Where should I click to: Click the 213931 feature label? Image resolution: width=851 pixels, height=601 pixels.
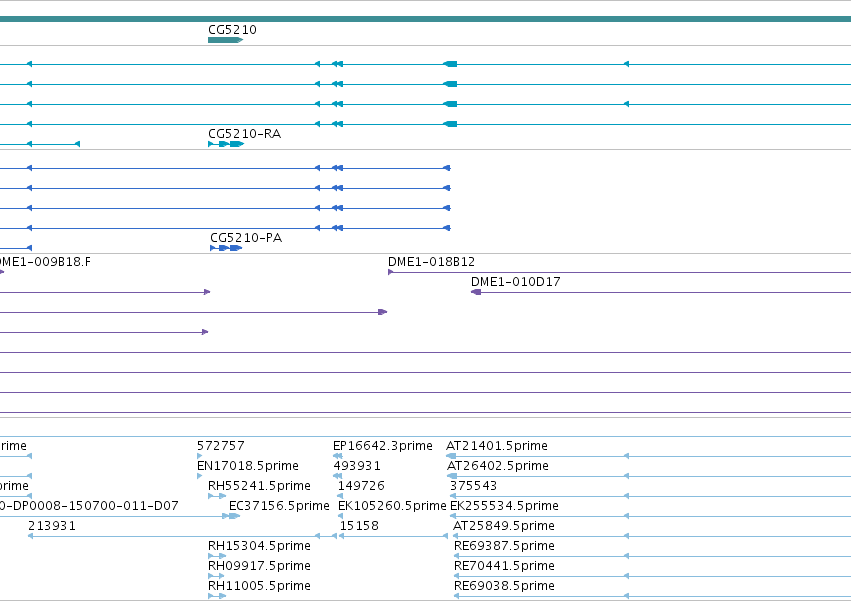(x=52, y=526)
